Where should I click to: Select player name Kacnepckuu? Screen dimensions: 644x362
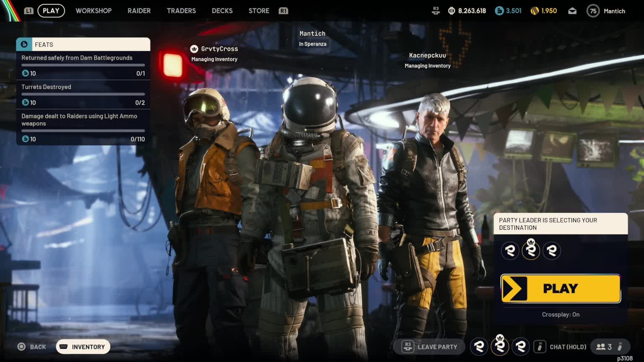(427, 55)
